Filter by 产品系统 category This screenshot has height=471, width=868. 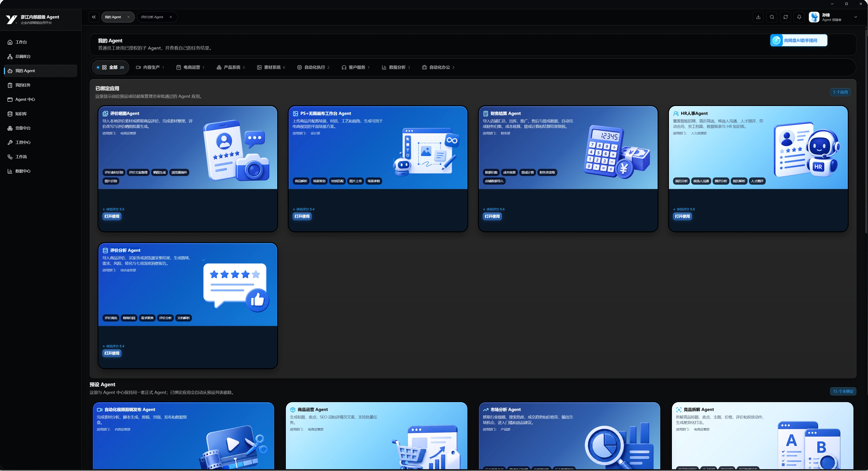point(231,67)
